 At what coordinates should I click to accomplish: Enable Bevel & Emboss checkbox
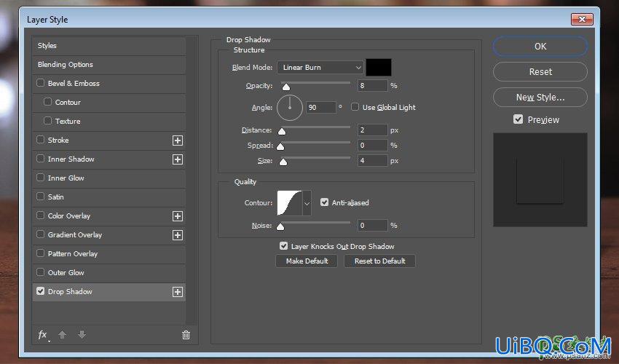40,83
